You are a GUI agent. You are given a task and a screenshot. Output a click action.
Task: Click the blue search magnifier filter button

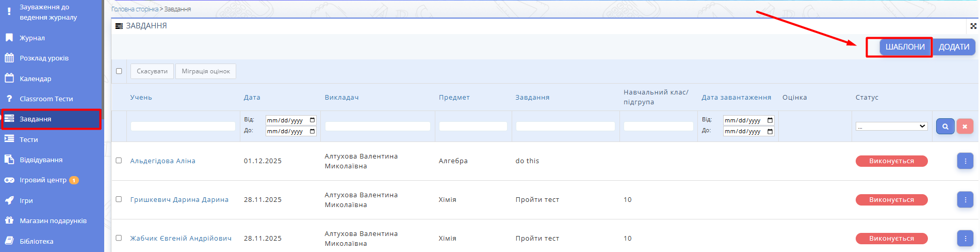(945, 127)
